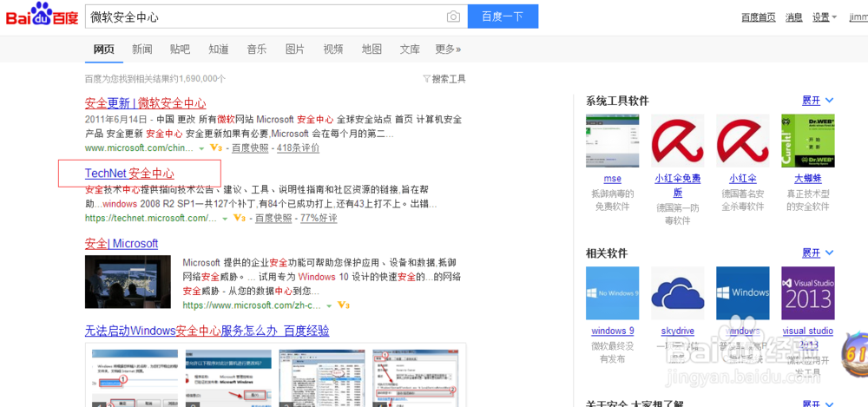Expand the 设置 dropdown in header
Screen dimensions: 868x407
(825, 17)
